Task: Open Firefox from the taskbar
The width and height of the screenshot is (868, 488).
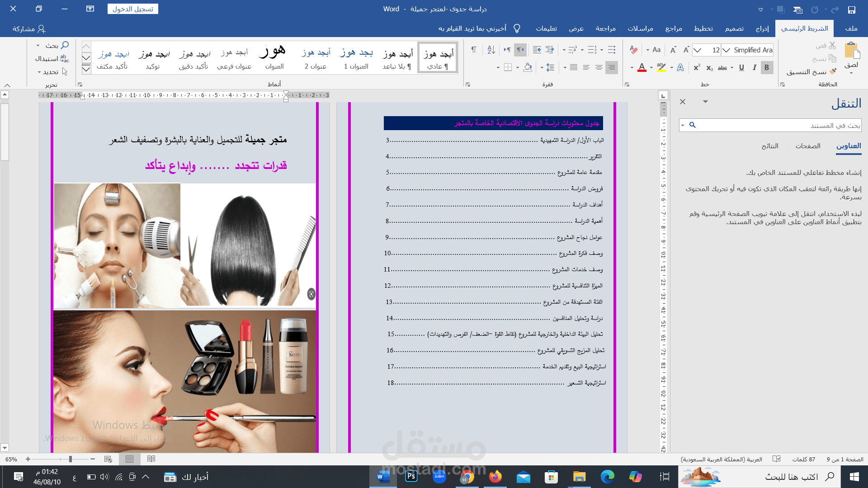Action: 495,477
